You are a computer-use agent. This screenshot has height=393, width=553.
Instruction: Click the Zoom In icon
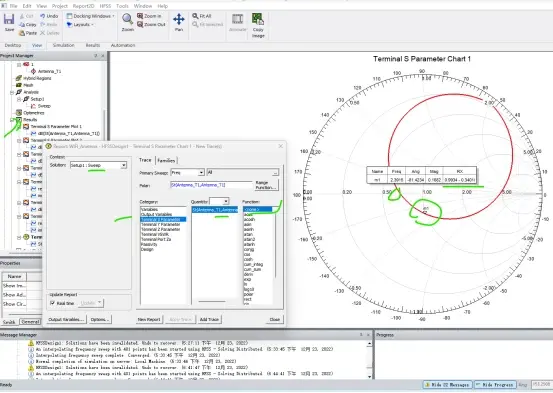140,16
